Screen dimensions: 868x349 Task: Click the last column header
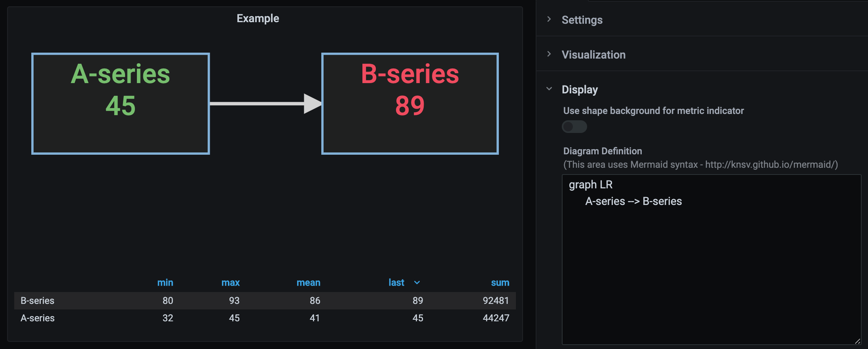pos(396,283)
